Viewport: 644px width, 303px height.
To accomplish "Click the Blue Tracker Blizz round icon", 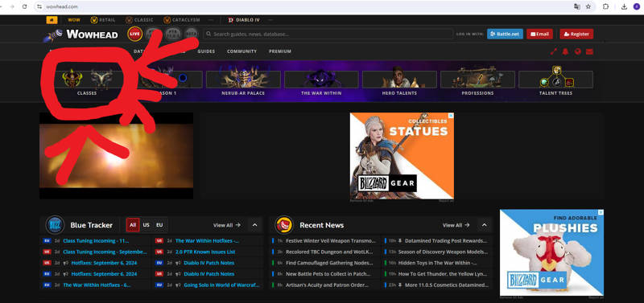I will point(55,225).
